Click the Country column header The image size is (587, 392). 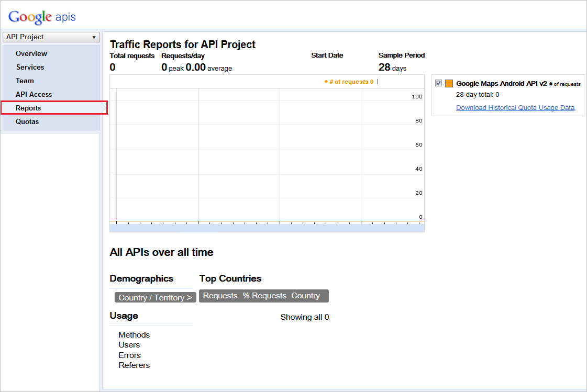click(x=305, y=296)
